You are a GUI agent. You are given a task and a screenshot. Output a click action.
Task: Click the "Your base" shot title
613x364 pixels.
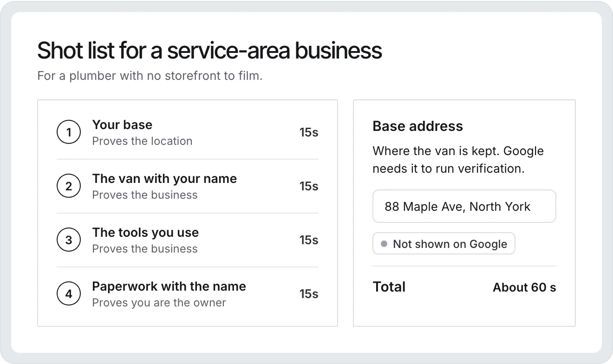pos(122,125)
